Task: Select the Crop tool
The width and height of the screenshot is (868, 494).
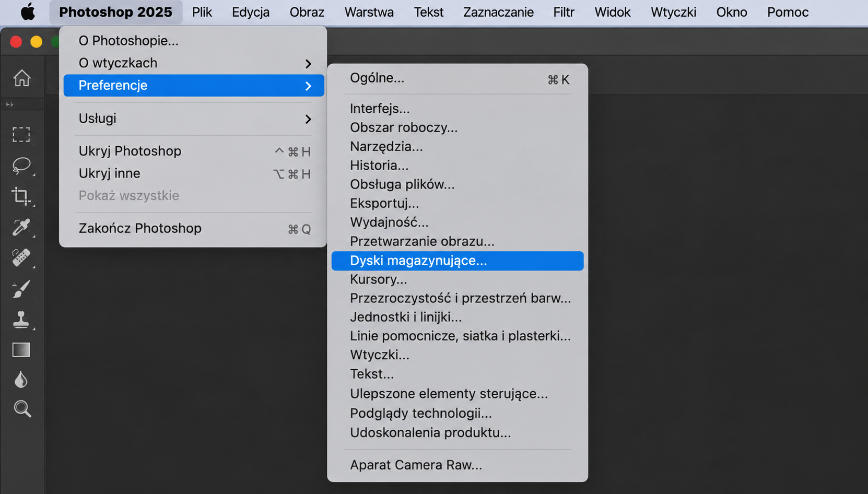Action: (21, 196)
